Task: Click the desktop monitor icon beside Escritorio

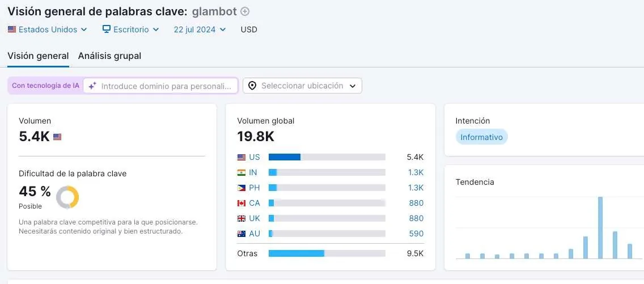Action: click(107, 29)
